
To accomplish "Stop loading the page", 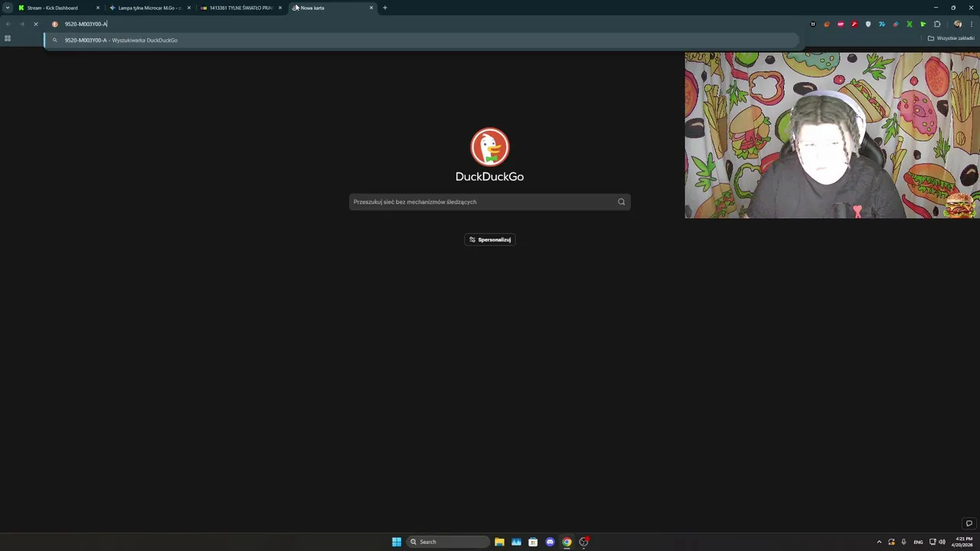I will tap(35, 24).
